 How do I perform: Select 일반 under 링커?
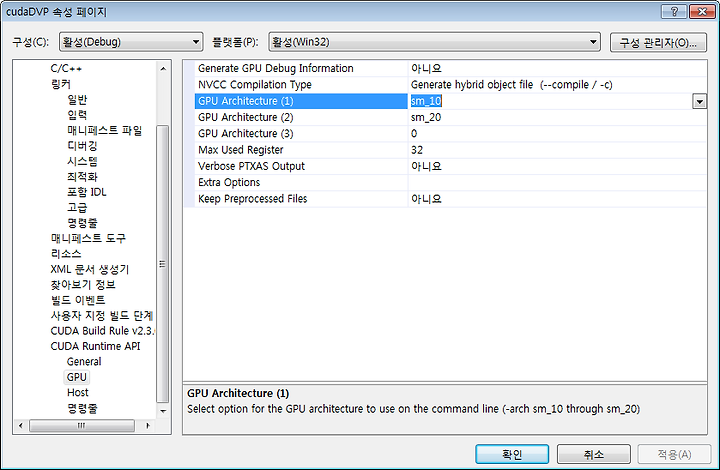click(77, 100)
